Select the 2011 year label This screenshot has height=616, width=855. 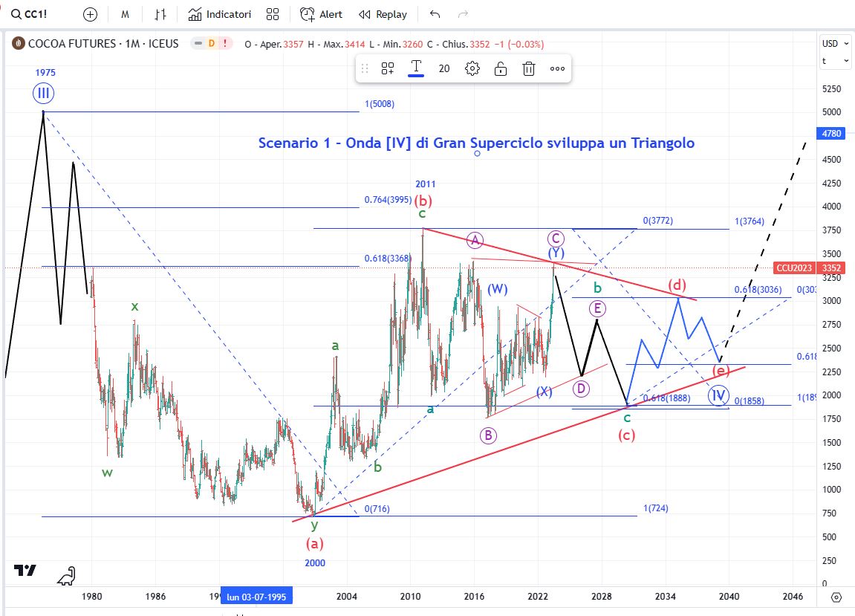click(426, 184)
